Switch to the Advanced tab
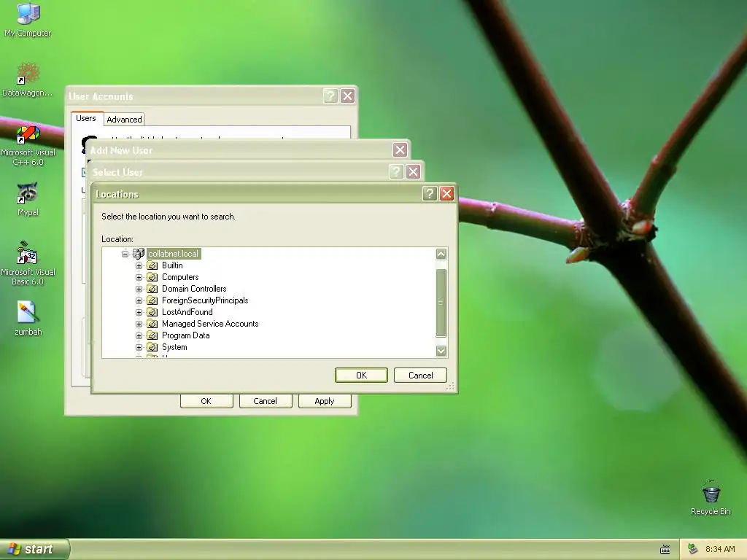This screenshot has height=560, width=747. coord(124,120)
